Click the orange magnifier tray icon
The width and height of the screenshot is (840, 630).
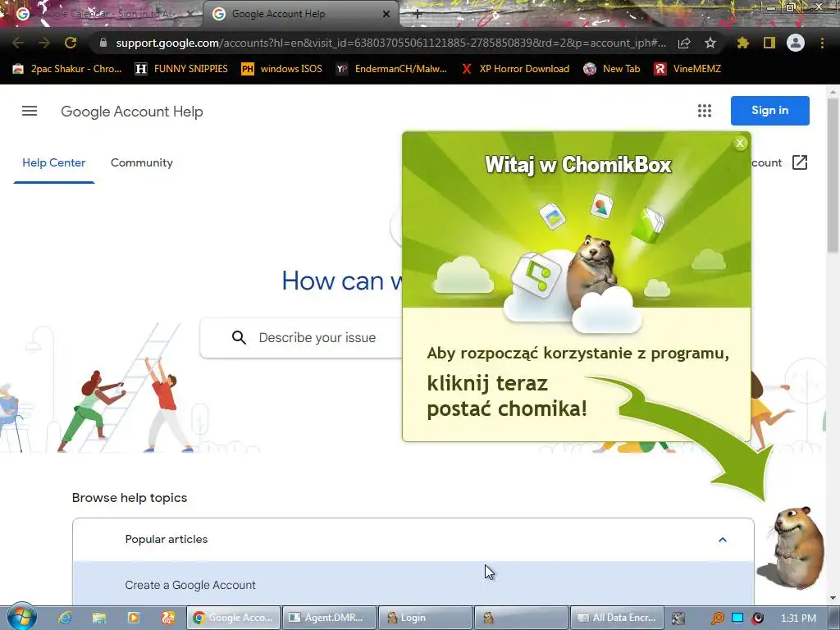(717, 619)
